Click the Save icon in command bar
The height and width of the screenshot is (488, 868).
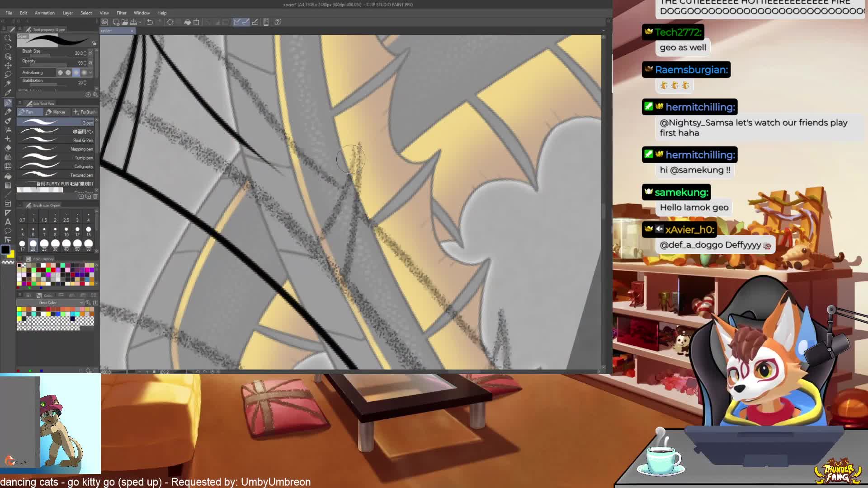(133, 22)
